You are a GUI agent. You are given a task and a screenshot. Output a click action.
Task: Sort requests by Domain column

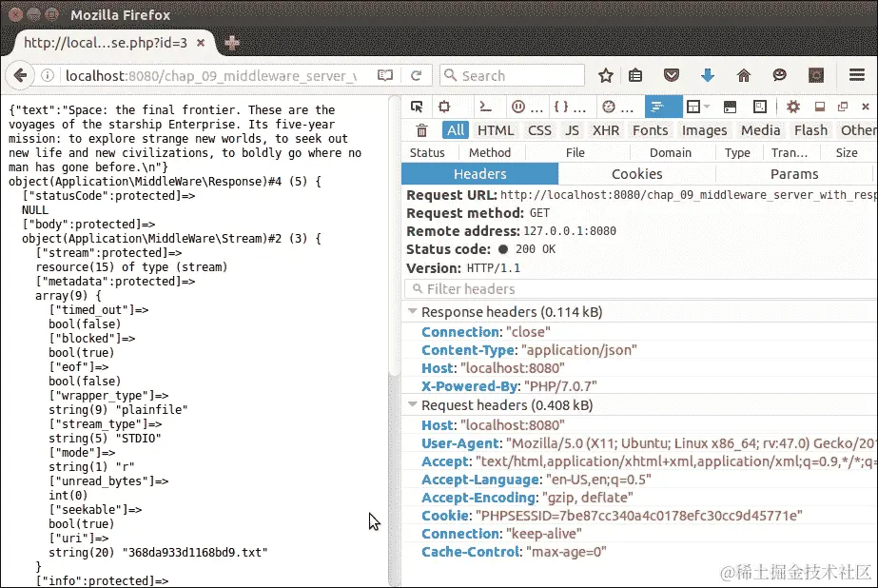(x=671, y=152)
